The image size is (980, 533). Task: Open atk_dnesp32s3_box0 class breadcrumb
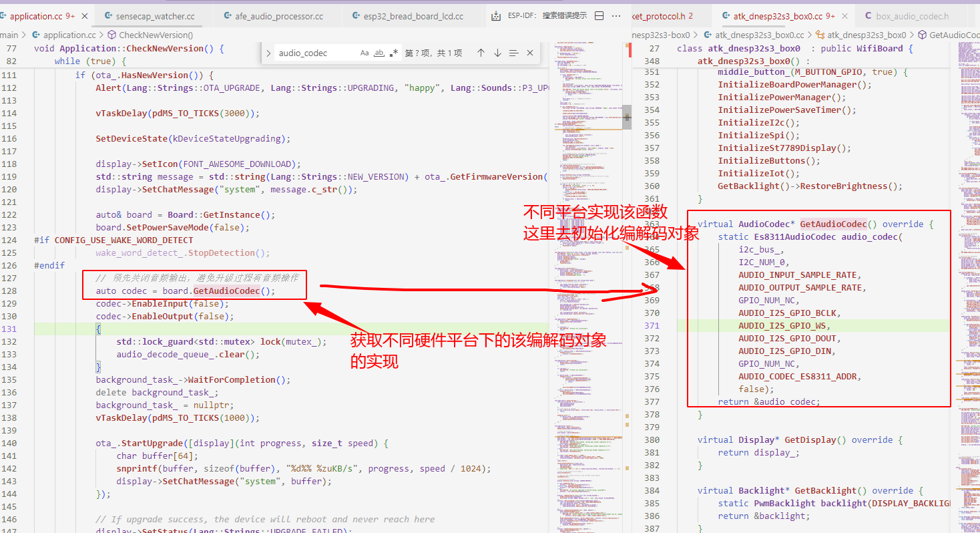[867, 35]
